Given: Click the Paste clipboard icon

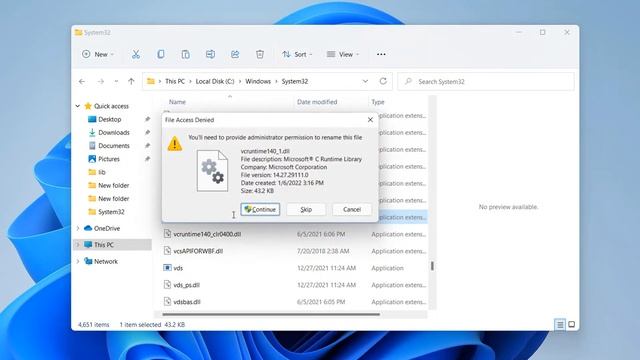Looking at the screenshot, I should pyautogui.click(x=186, y=54).
